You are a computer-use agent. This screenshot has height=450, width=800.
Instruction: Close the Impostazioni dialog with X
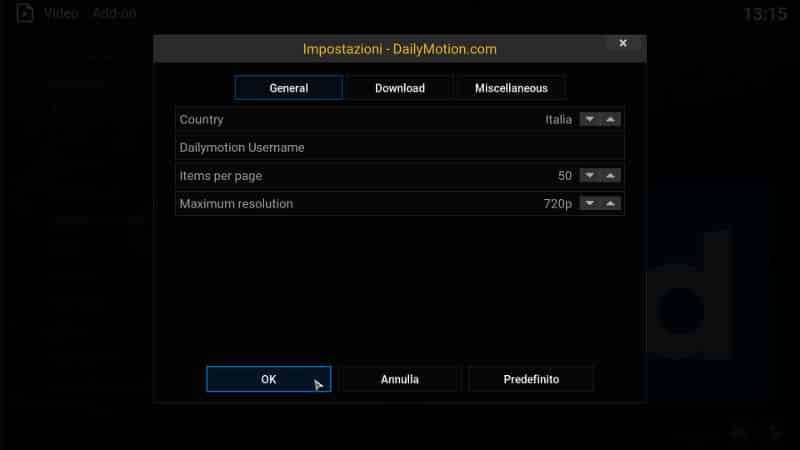(x=623, y=43)
